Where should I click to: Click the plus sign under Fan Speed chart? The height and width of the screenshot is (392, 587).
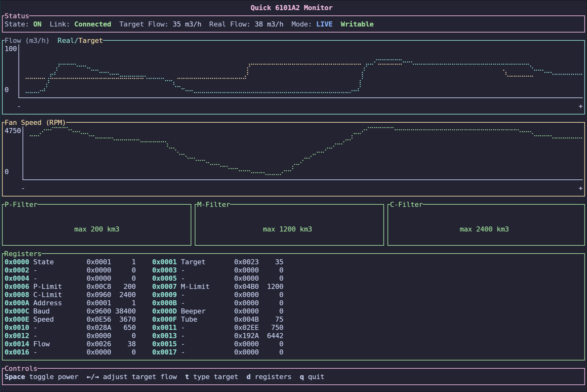pos(580,189)
